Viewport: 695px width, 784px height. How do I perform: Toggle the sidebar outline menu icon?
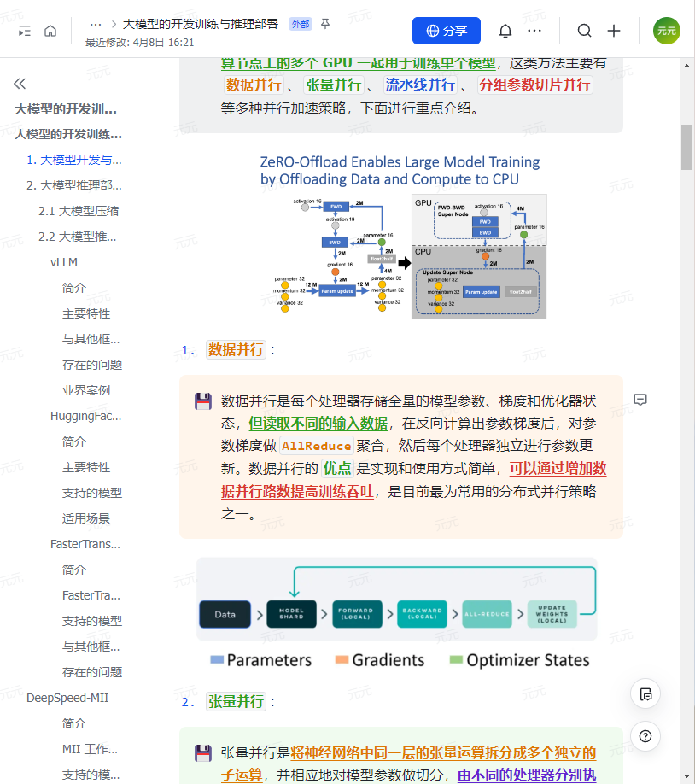tap(24, 32)
